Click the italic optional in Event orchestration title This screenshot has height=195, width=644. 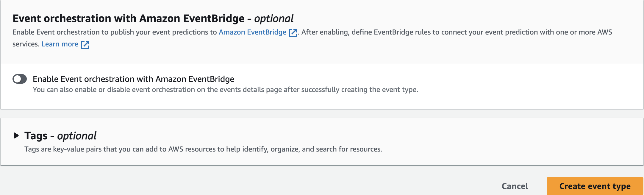tap(274, 18)
